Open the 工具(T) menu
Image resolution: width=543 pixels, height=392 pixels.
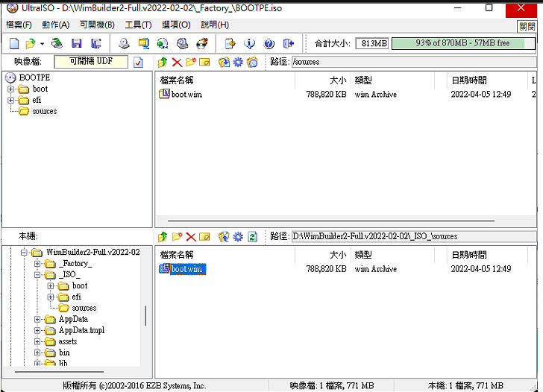pos(139,25)
